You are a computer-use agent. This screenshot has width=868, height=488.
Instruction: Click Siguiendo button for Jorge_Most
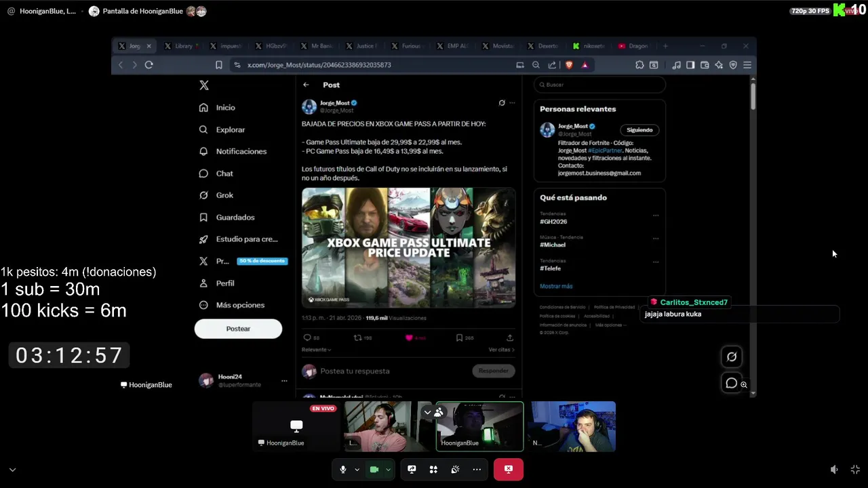pyautogui.click(x=639, y=130)
